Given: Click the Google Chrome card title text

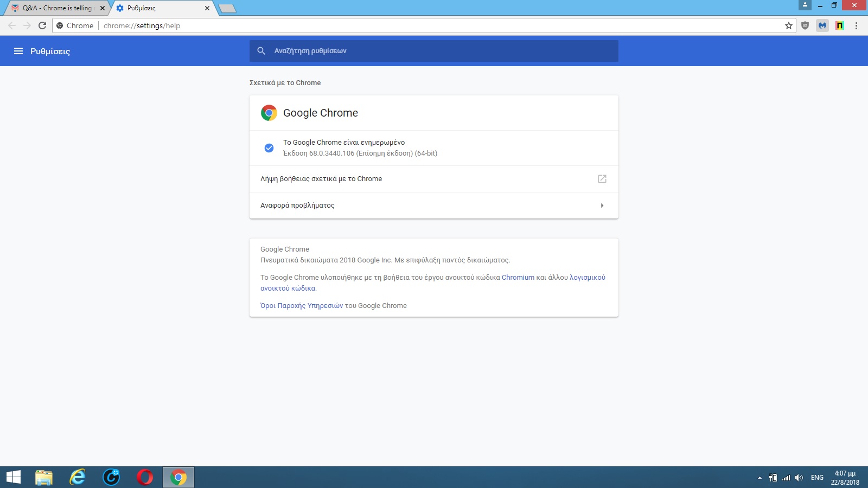Looking at the screenshot, I should 321,113.
